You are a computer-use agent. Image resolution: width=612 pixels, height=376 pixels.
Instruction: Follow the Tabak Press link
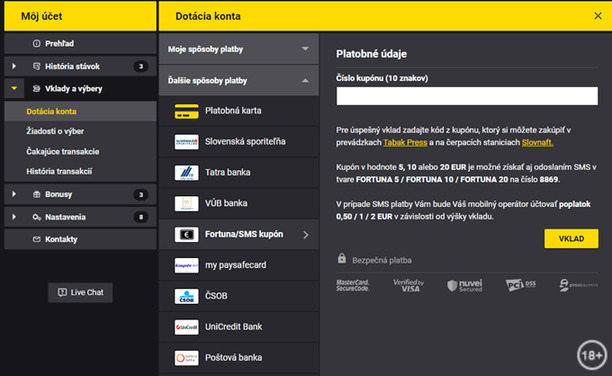pos(405,143)
